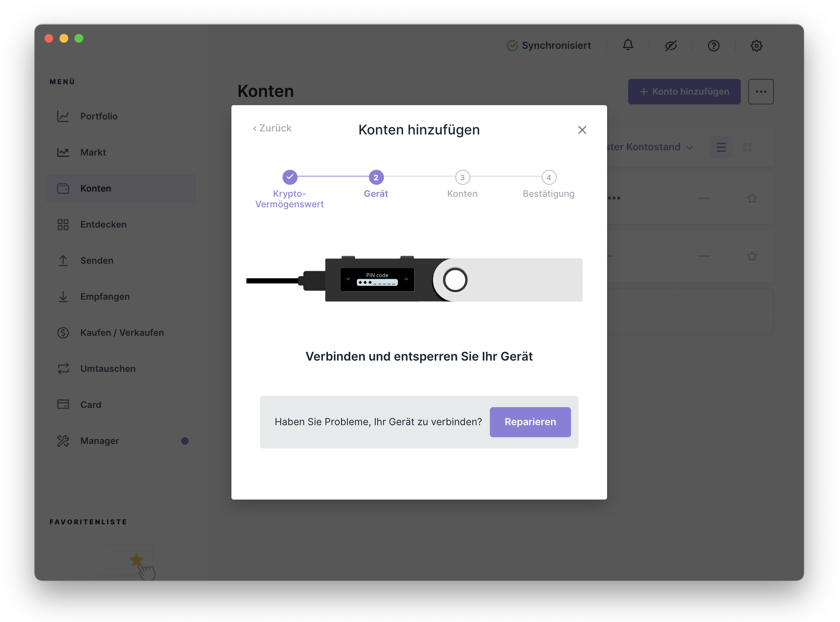Viewport: 840px width, 622px height.
Task: Close the Konten hinzufügen dialog
Action: [x=582, y=130]
